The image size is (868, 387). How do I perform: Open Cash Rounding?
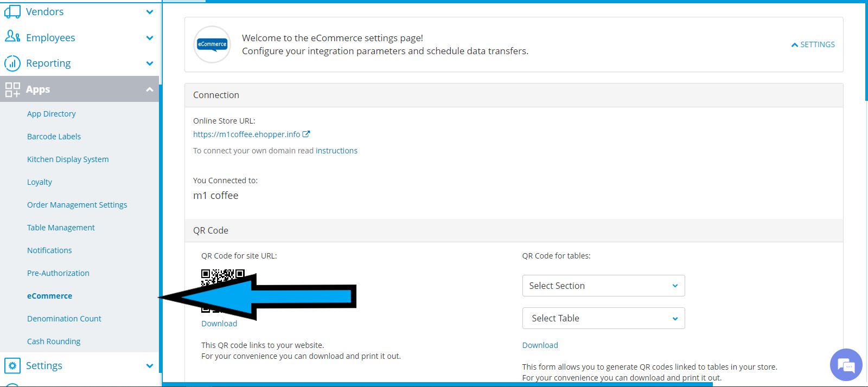(54, 341)
